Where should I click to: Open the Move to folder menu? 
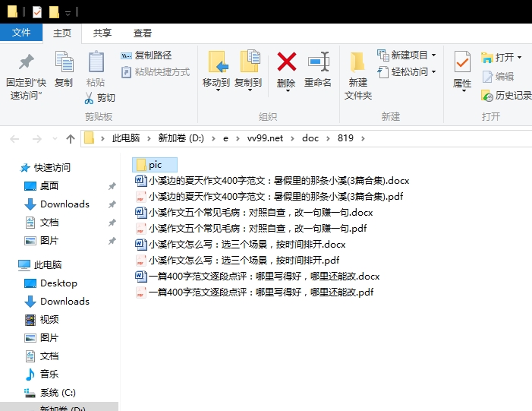pos(216,71)
